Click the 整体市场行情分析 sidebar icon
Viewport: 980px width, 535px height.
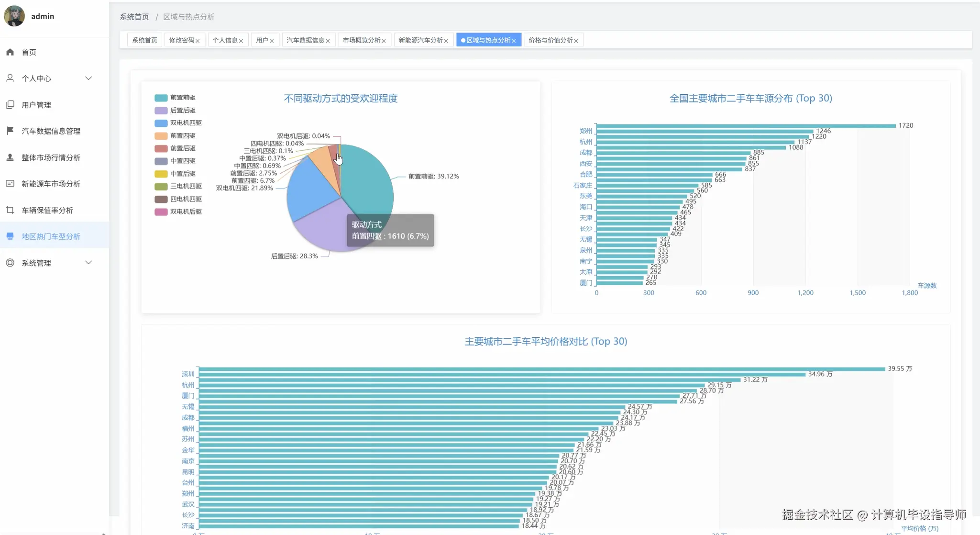point(10,157)
